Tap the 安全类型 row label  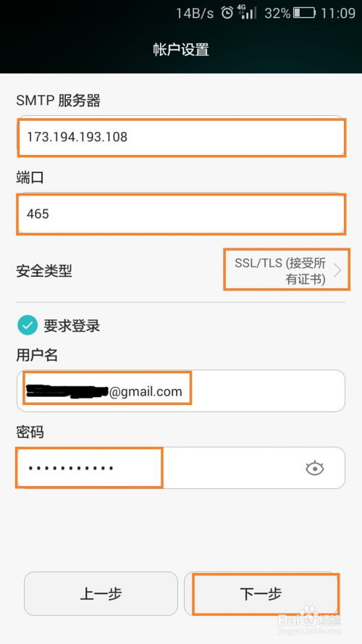[44, 271]
